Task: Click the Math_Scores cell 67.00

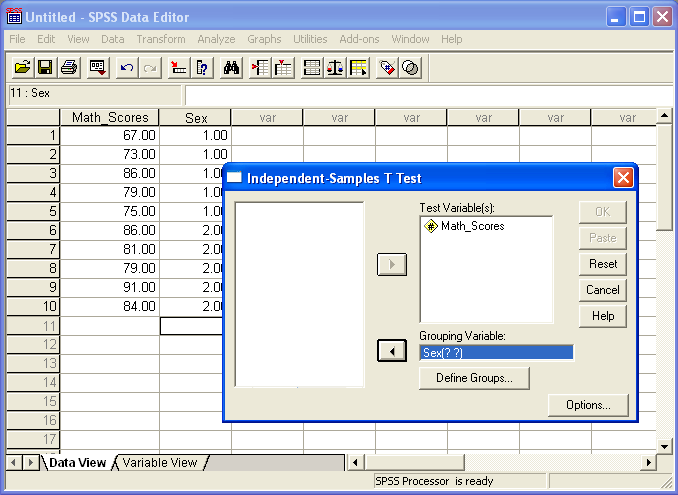Action: tap(110, 135)
